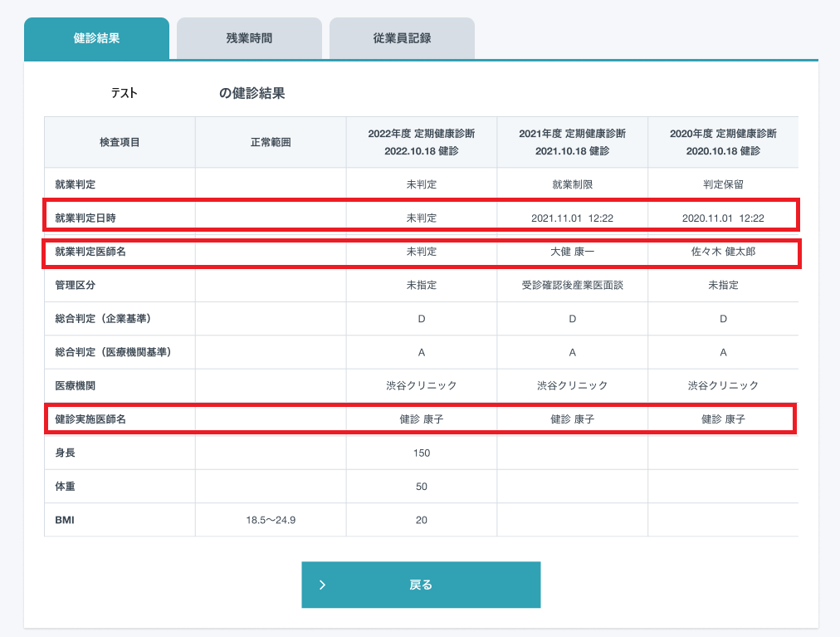Switch to the 従業員記録 tab
The image size is (840, 637).
tap(402, 37)
